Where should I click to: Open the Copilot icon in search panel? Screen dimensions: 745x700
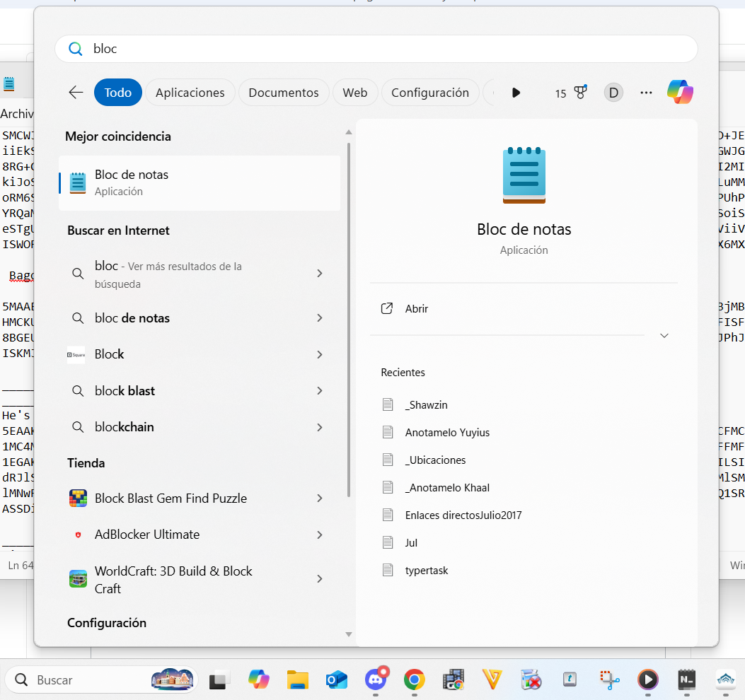point(680,92)
